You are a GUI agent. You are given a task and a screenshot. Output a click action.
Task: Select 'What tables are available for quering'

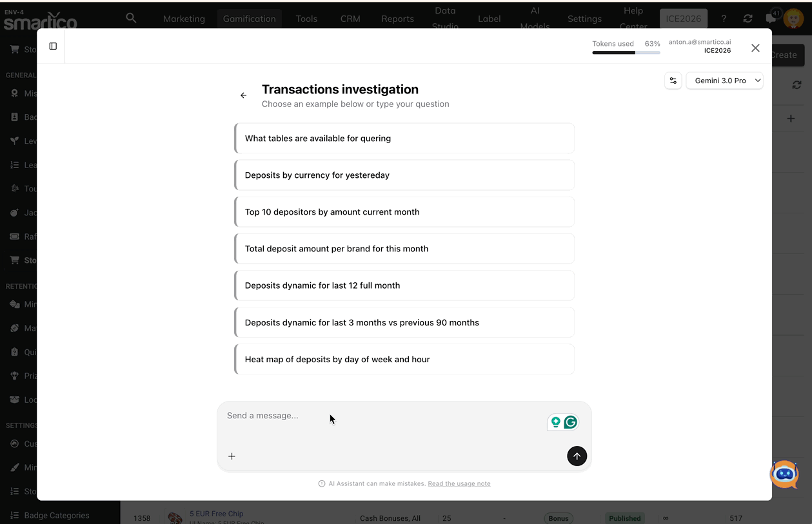404,139
